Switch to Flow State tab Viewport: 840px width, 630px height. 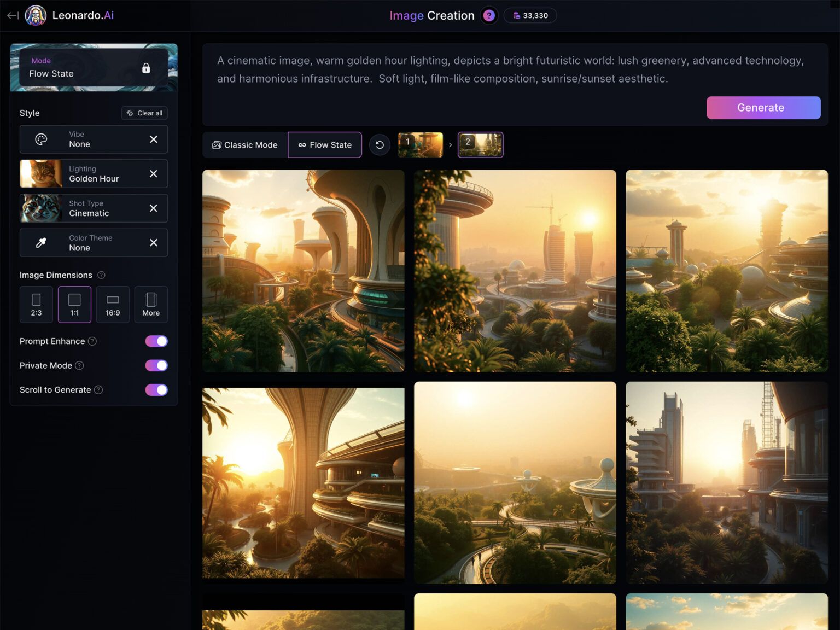pos(325,145)
